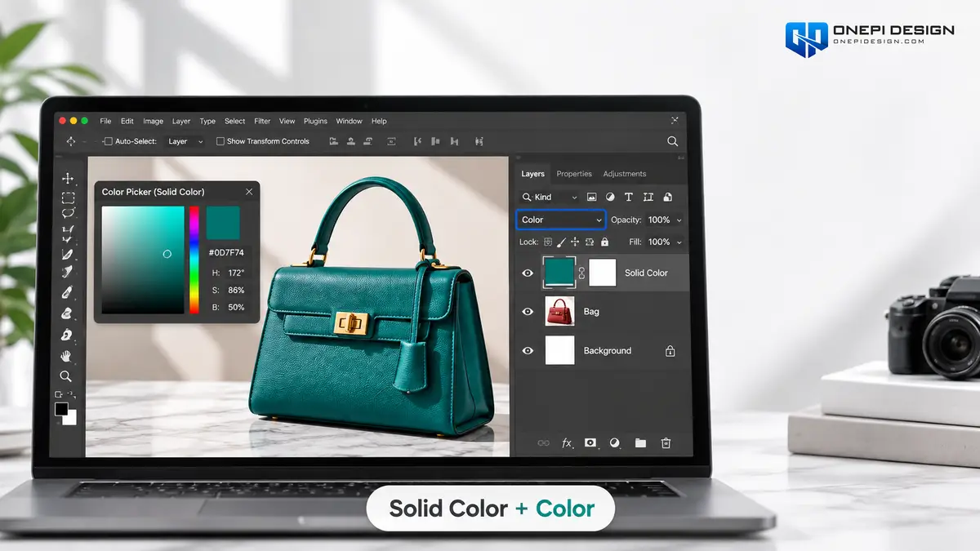Screen dimensions: 980x551
Task: Enable the Show Transform Controls checkbox
Action: pyautogui.click(x=220, y=141)
